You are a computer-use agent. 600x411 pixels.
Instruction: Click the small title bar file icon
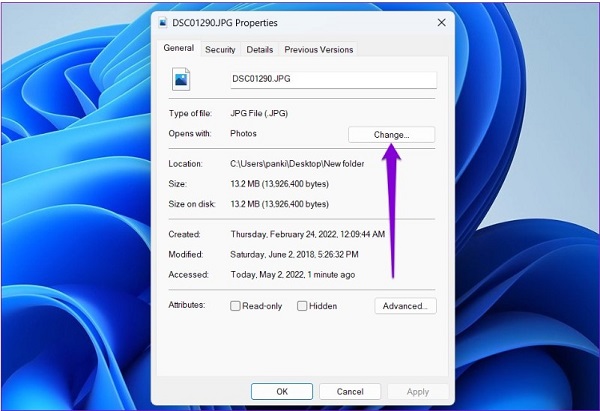(163, 23)
